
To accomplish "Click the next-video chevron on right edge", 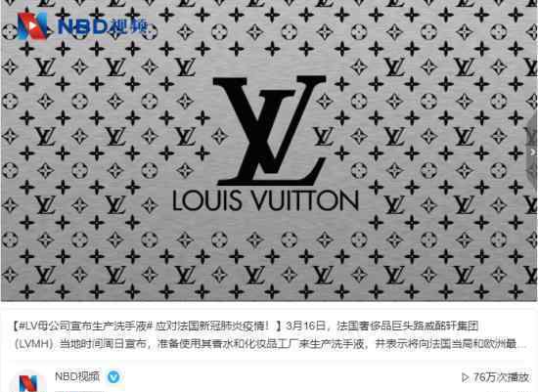I will pos(532,152).
